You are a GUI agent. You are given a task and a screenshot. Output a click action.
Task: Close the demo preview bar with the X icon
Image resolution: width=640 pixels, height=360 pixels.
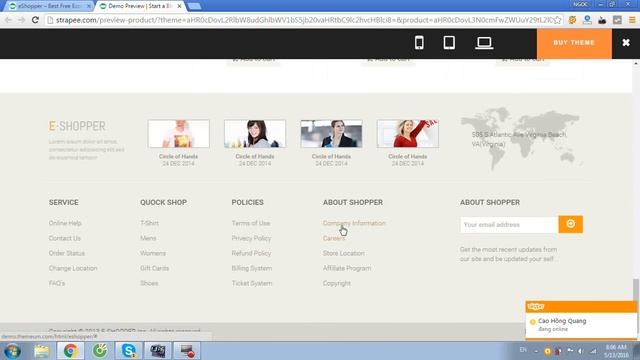tap(626, 42)
